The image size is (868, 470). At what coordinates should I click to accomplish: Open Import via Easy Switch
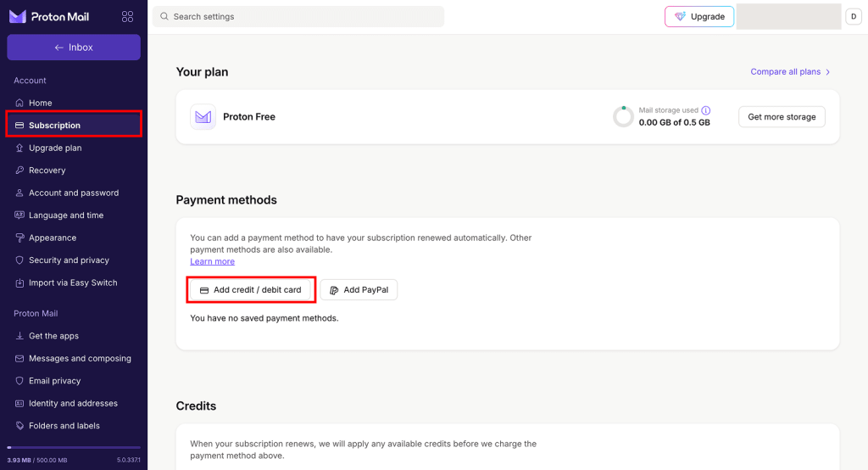(x=74, y=283)
